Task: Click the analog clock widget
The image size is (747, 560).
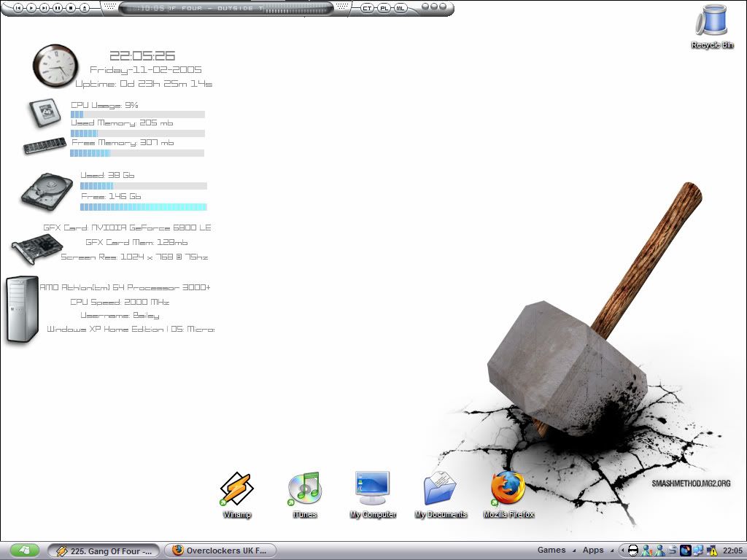Action: click(x=55, y=66)
